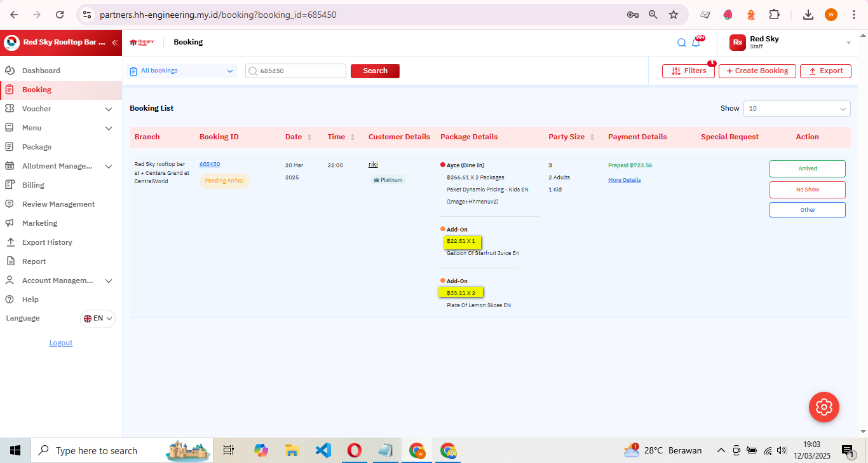Open the EN language selector

(x=98, y=319)
